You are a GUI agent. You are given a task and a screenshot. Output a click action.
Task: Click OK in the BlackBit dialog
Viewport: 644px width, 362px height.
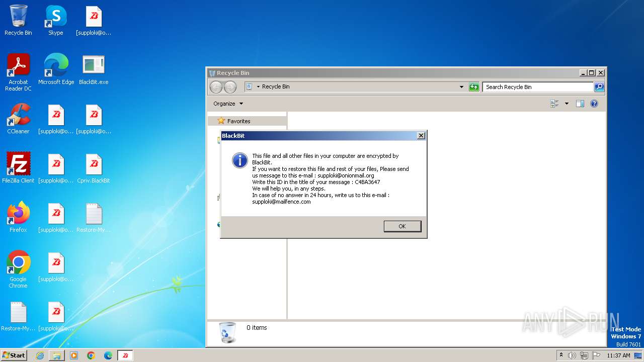click(402, 226)
